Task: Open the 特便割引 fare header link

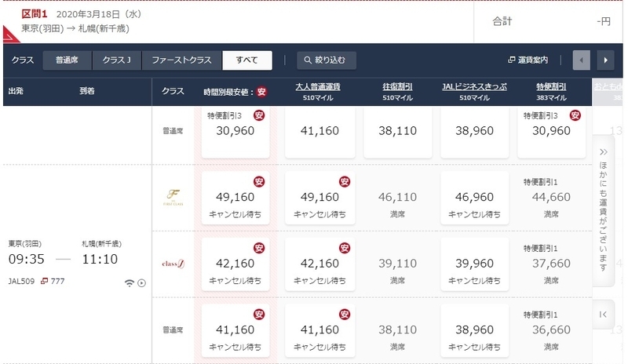Action: pyautogui.click(x=551, y=87)
